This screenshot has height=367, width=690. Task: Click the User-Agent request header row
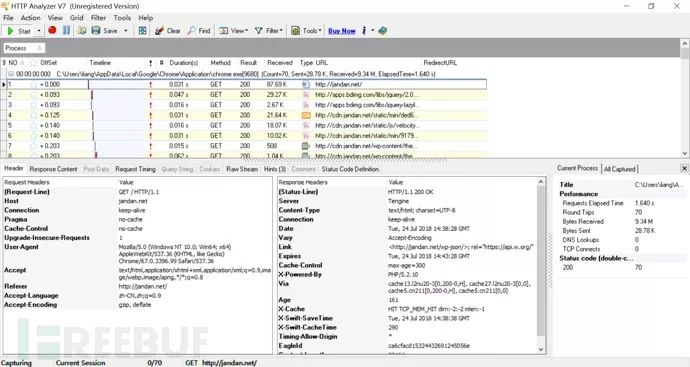pyautogui.click(x=138, y=254)
